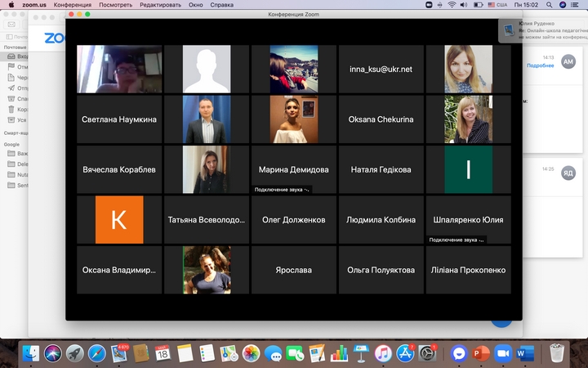Open the App Store dock icon

(406, 353)
